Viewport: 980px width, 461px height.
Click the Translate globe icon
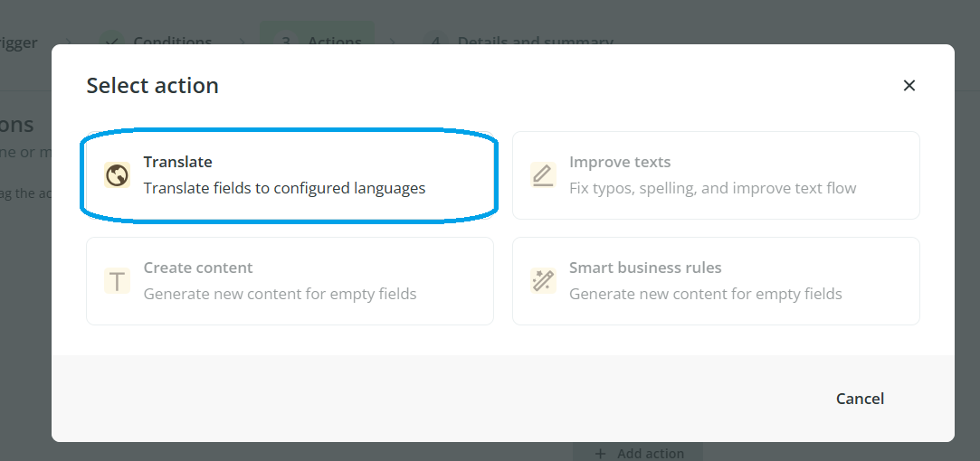[117, 175]
